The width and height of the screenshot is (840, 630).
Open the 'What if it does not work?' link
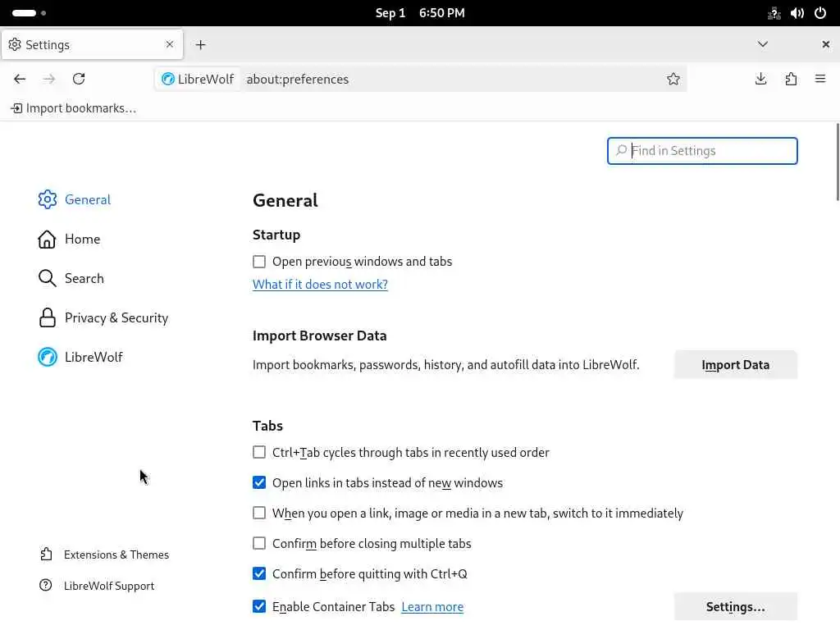click(320, 285)
